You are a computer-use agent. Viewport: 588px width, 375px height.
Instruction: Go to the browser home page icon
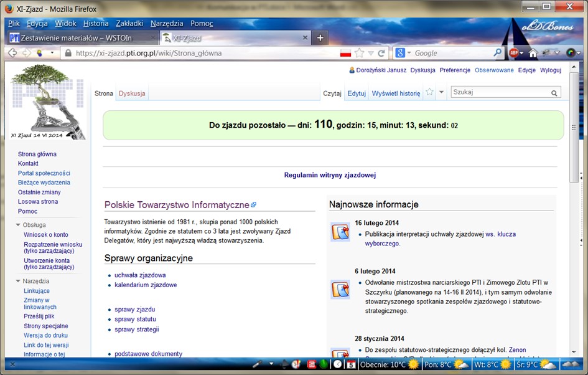pyautogui.click(x=533, y=54)
